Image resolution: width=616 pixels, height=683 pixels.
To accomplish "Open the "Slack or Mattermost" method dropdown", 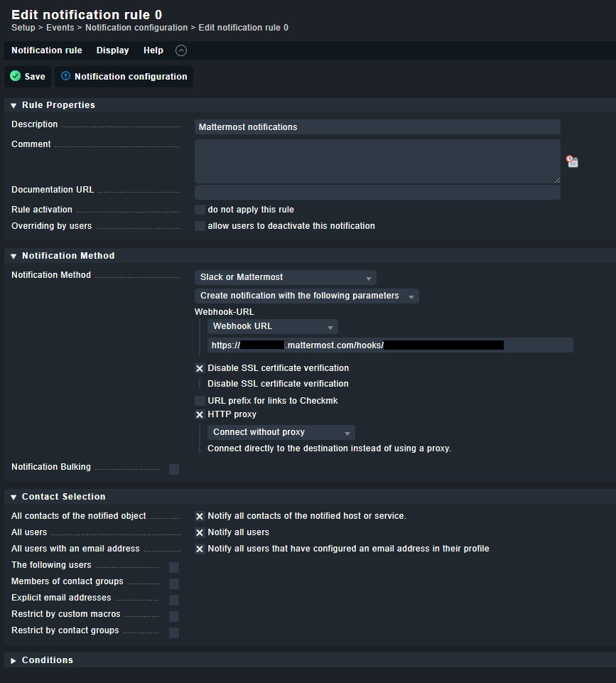I will pyautogui.click(x=285, y=277).
